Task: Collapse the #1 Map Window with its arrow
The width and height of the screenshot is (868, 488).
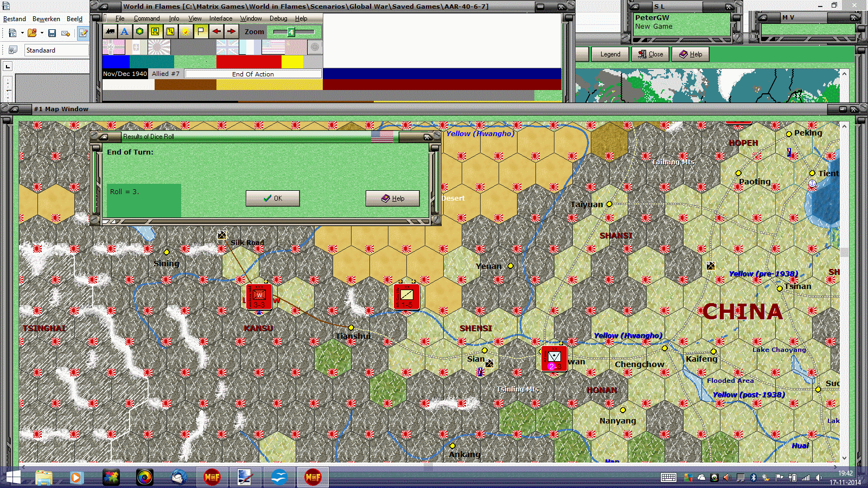Action: (14, 109)
